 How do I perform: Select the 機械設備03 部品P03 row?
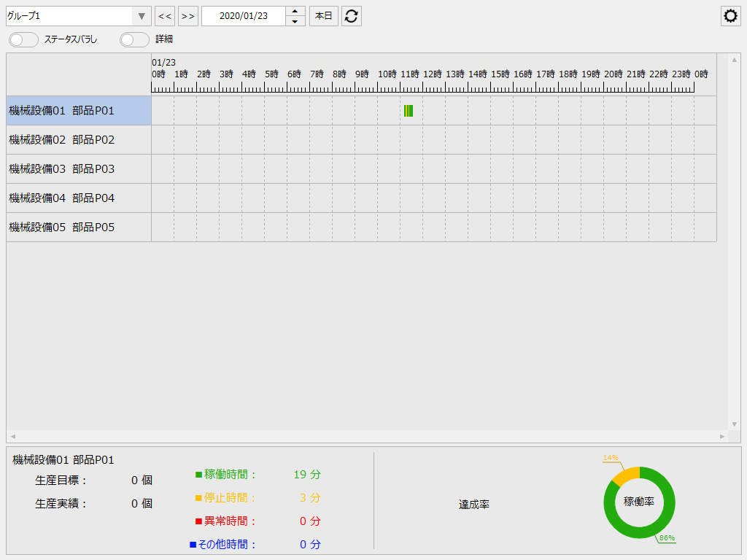[73, 168]
